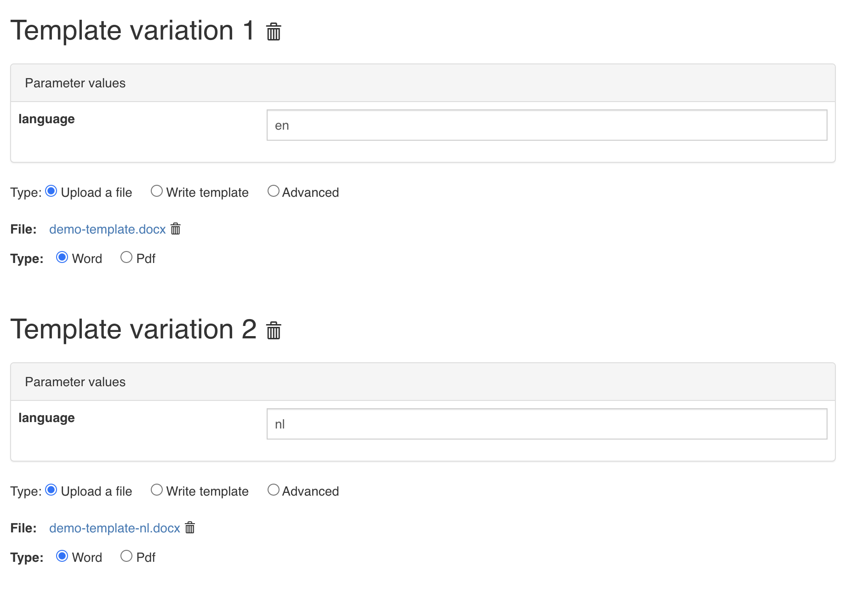This screenshot has width=868, height=594.
Task: Choose Pdf output for Template variation 2
Action: point(126,556)
